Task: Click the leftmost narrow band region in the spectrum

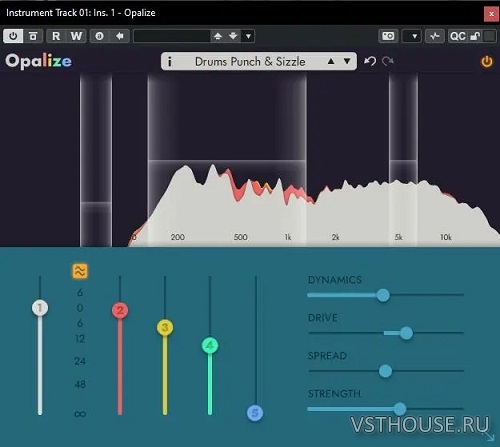Action: tap(96, 160)
